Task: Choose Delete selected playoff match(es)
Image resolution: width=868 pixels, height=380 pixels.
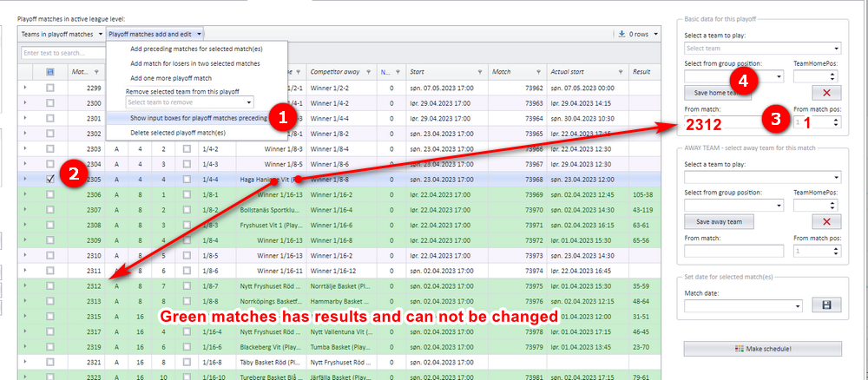Action: coord(178,133)
